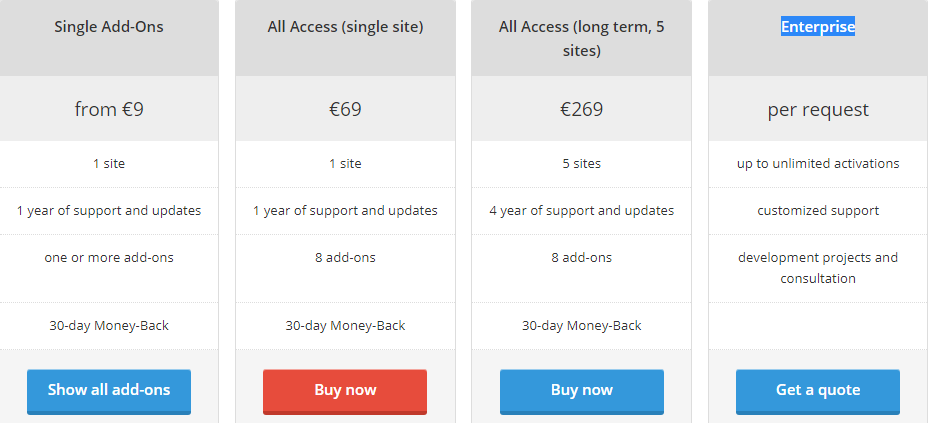The width and height of the screenshot is (928, 423).
Task: Click the 5 sites feature row
Action: 582,164
